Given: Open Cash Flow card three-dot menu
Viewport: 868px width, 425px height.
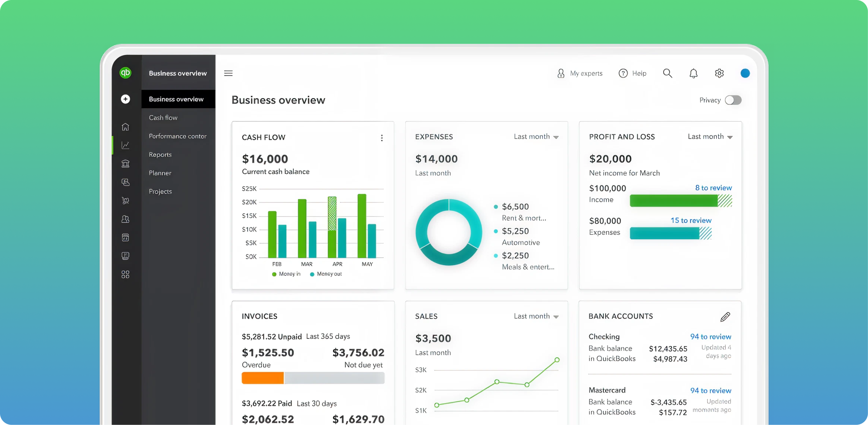Looking at the screenshot, I should coord(381,138).
